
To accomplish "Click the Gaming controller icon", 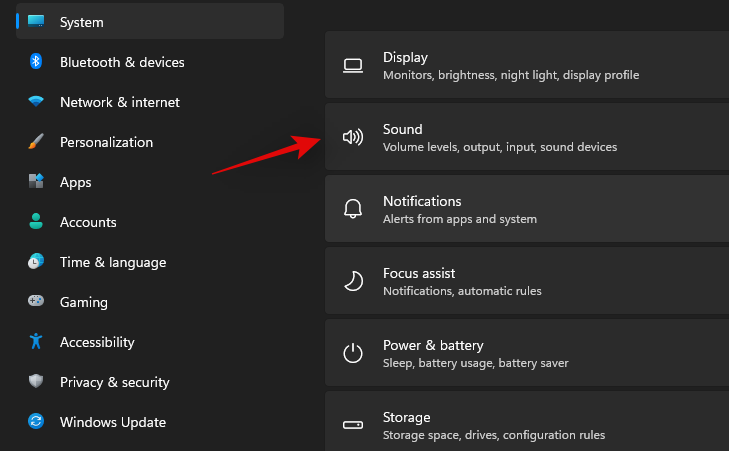I will (x=36, y=302).
